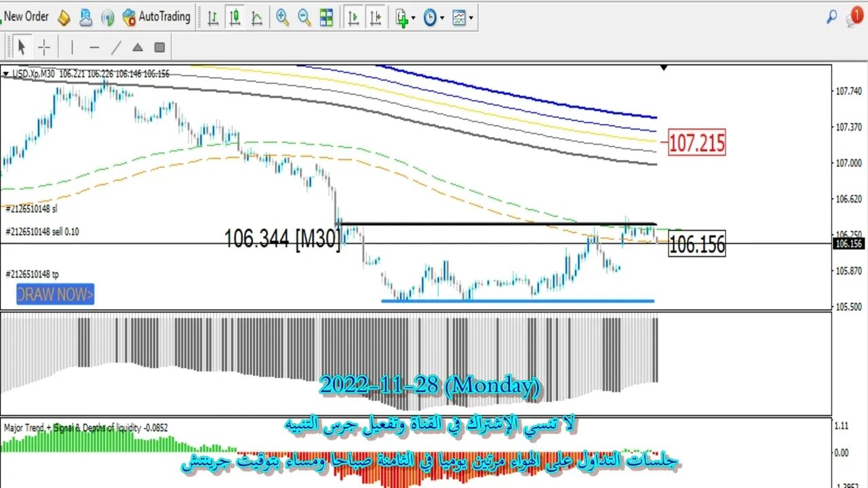Viewport: 868px width, 488px height.
Task: Click the DRAW NOW> button on chart
Action: (55, 295)
